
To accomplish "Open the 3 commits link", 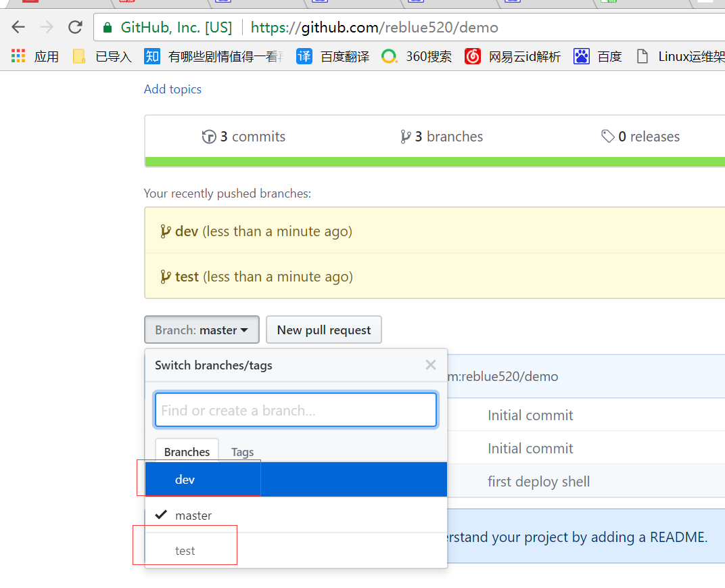I will [x=243, y=137].
